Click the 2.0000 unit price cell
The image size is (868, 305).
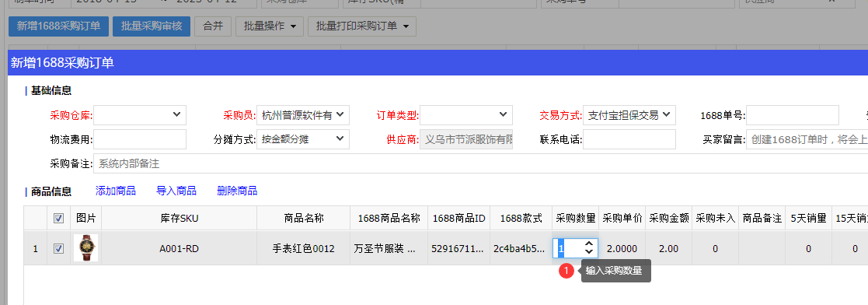coord(622,249)
